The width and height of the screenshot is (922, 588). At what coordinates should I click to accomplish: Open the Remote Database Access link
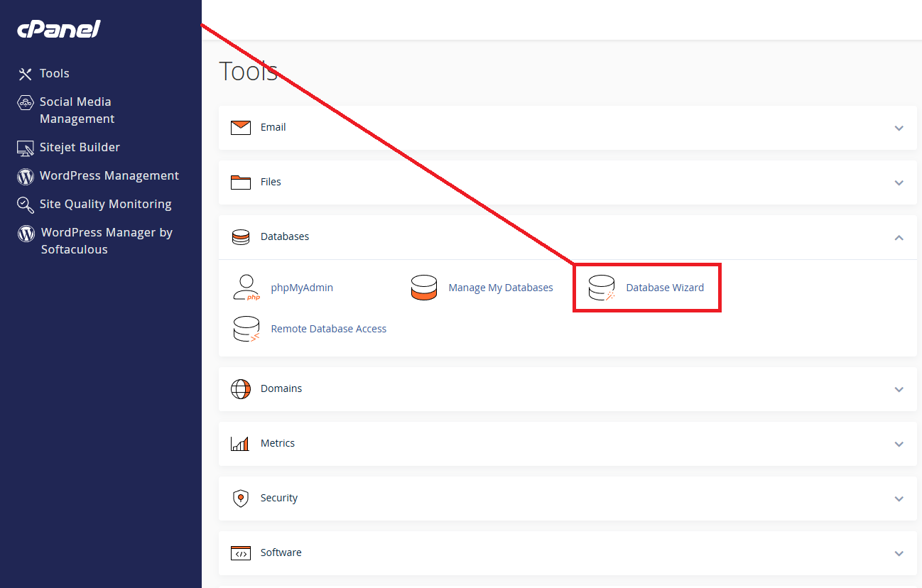(329, 330)
